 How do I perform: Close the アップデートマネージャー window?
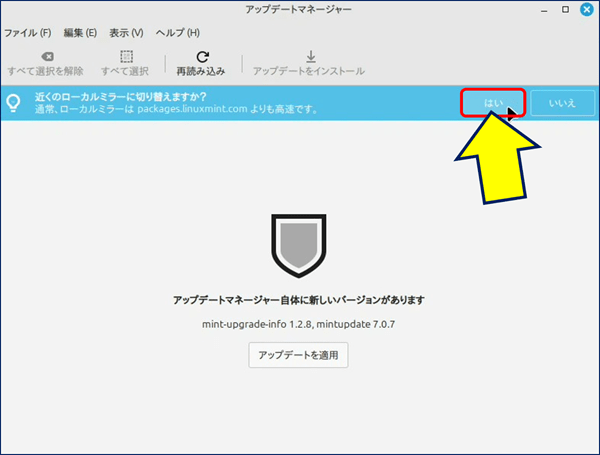587,10
